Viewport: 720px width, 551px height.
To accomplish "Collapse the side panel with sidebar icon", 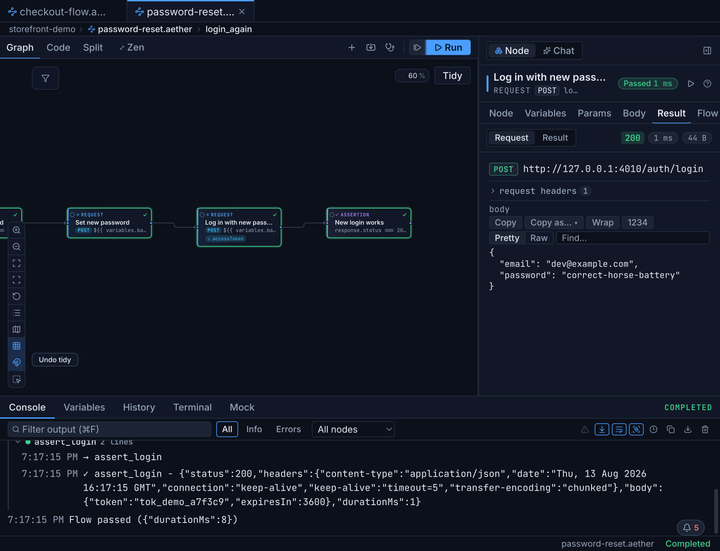I will (707, 51).
